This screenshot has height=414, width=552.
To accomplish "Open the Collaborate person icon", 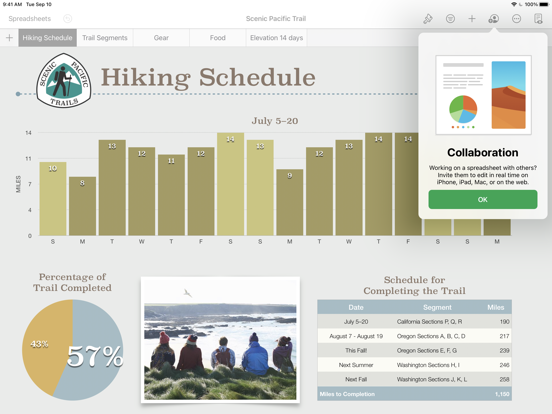I will (494, 19).
